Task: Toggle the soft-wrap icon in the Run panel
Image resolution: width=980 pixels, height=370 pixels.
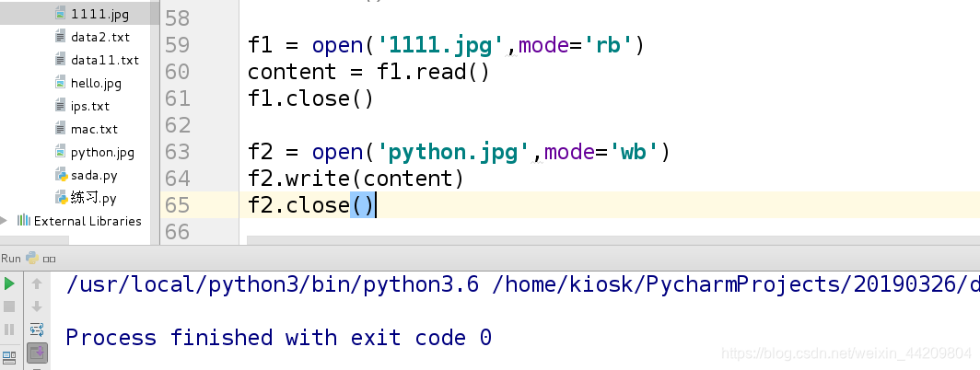Action: (x=37, y=330)
